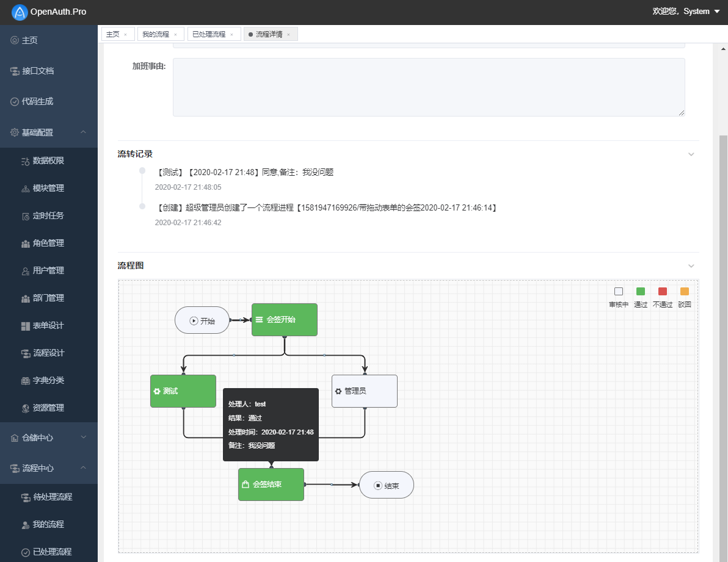Click the 驳回 orange legend swatch
Image resolution: width=728 pixels, height=562 pixels.
click(685, 291)
